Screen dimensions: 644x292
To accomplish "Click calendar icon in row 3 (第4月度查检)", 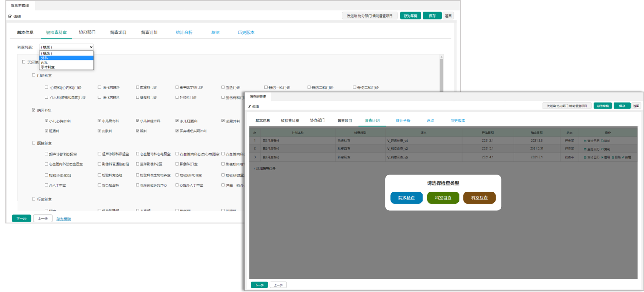I will click(585, 157).
